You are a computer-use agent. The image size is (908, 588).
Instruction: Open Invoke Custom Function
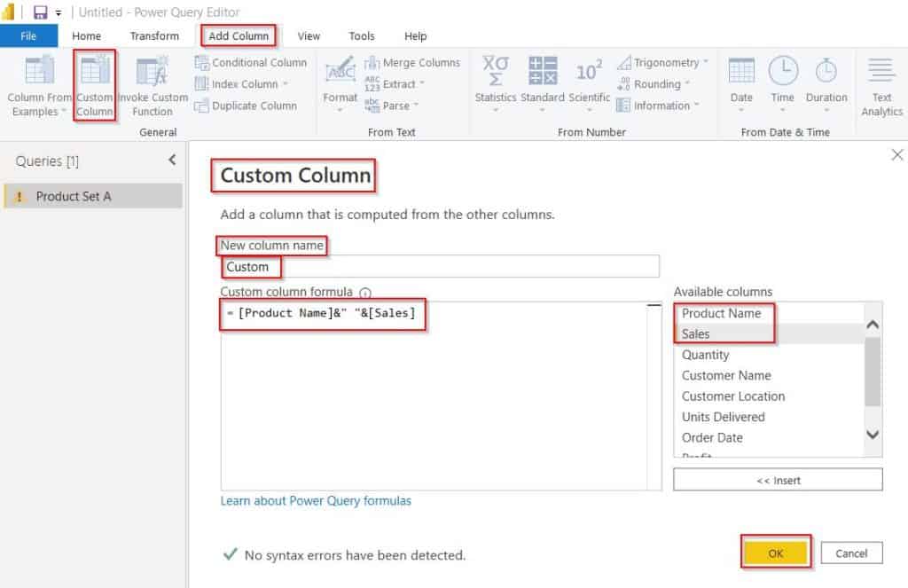pos(153,86)
